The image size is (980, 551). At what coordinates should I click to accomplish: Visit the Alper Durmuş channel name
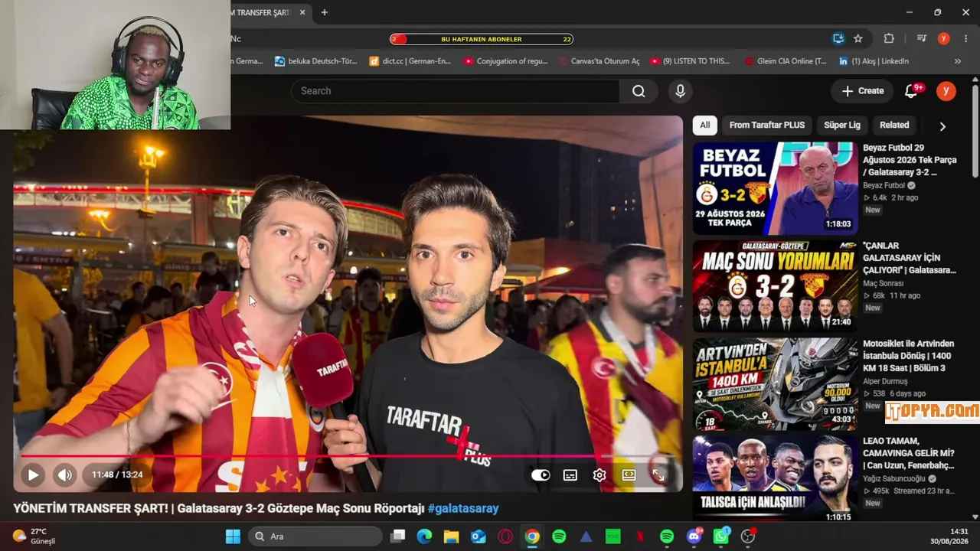(x=885, y=381)
